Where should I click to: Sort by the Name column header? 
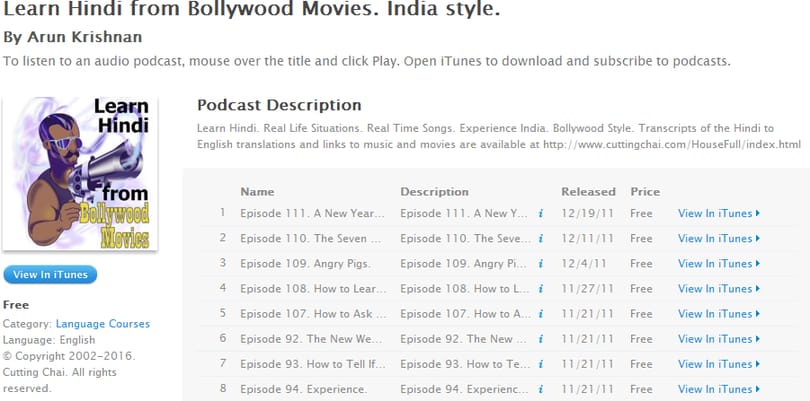tap(257, 192)
